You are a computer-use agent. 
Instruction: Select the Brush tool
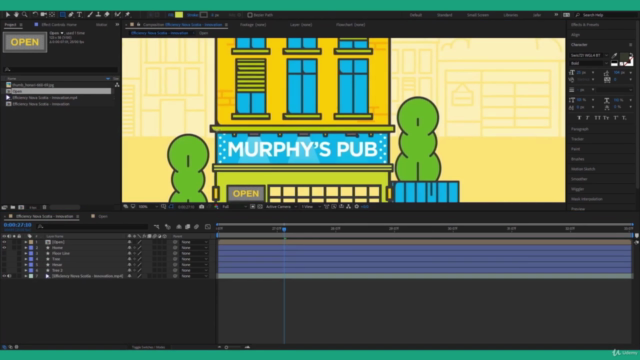[90, 15]
